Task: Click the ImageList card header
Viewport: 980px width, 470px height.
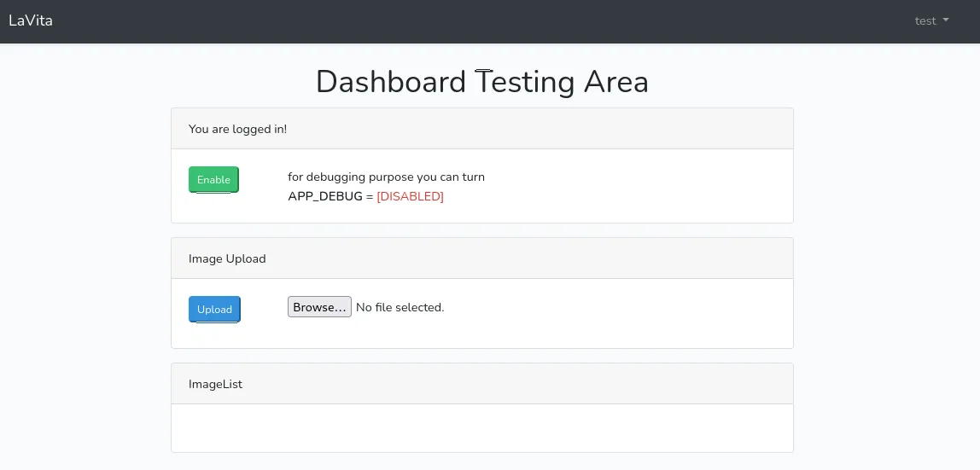Action: pos(481,384)
